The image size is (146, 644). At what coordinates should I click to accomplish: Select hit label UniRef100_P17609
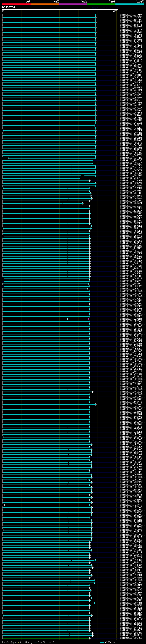(x=131, y=233)
